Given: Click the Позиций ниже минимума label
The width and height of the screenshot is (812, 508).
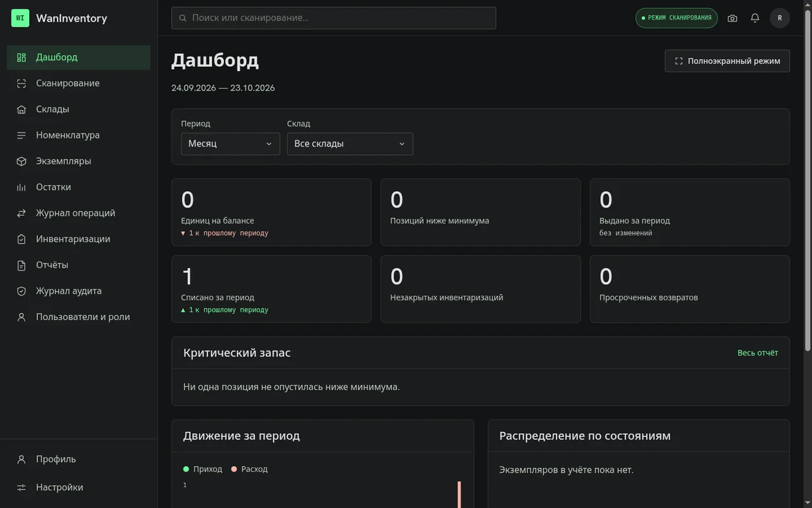Looking at the screenshot, I should (x=440, y=221).
